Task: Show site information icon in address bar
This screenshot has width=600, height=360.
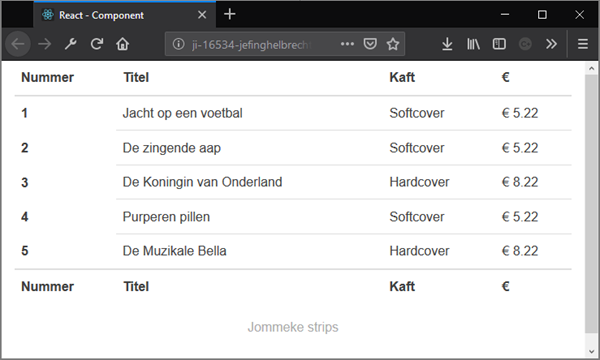Action: pos(178,44)
